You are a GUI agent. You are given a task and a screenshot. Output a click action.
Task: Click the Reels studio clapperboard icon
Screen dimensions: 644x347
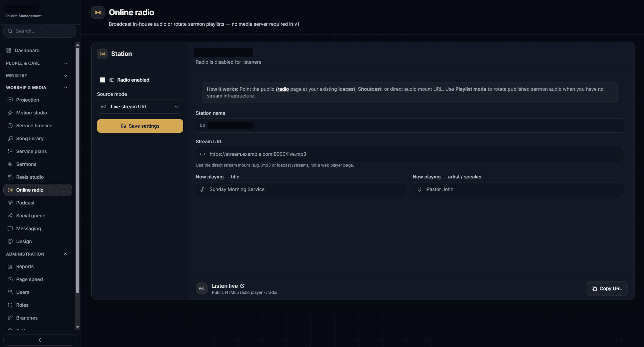tap(10, 177)
